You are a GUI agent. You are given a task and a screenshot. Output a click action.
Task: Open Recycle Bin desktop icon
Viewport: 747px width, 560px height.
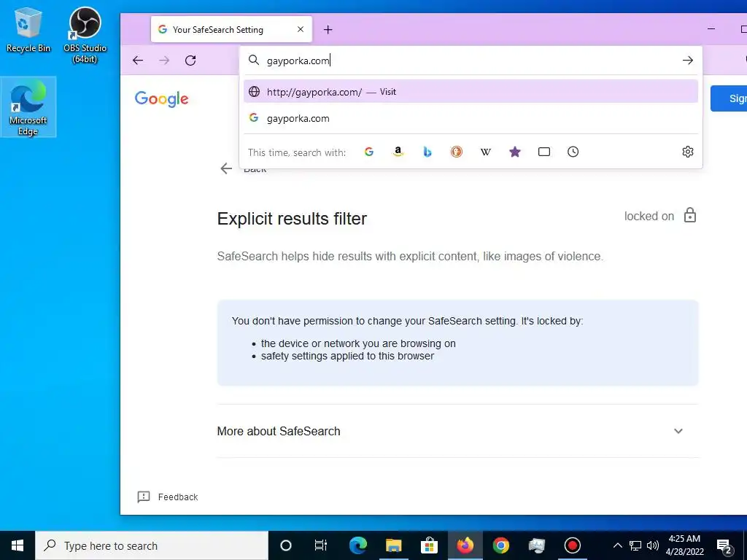pyautogui.click(x=28, y=29)
